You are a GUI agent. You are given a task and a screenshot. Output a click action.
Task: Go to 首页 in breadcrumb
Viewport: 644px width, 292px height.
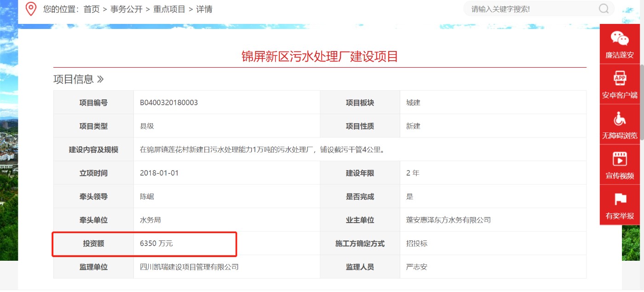coord(92,9)
